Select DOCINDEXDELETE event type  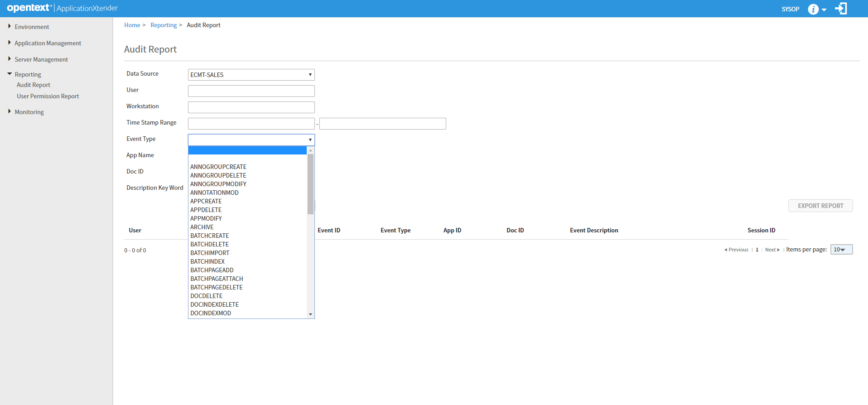215,304
